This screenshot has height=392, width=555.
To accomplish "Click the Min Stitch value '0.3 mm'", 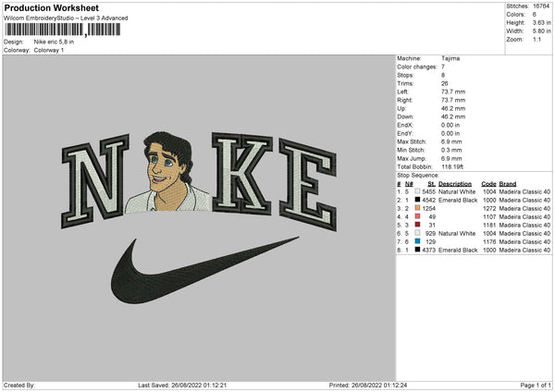I will tap(451, 150).
